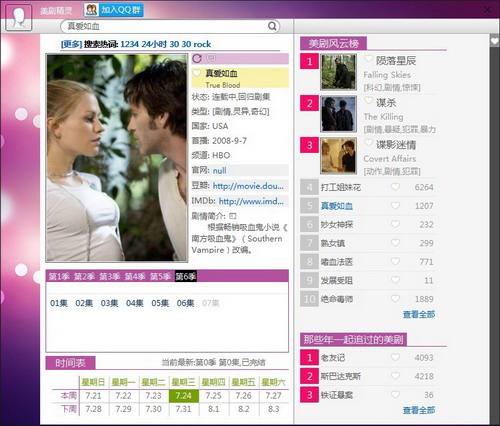Toggle favorite heart for 谋杀
This screenshot has height=426, width=500.
pyautogui.click(x=368, y=100)
